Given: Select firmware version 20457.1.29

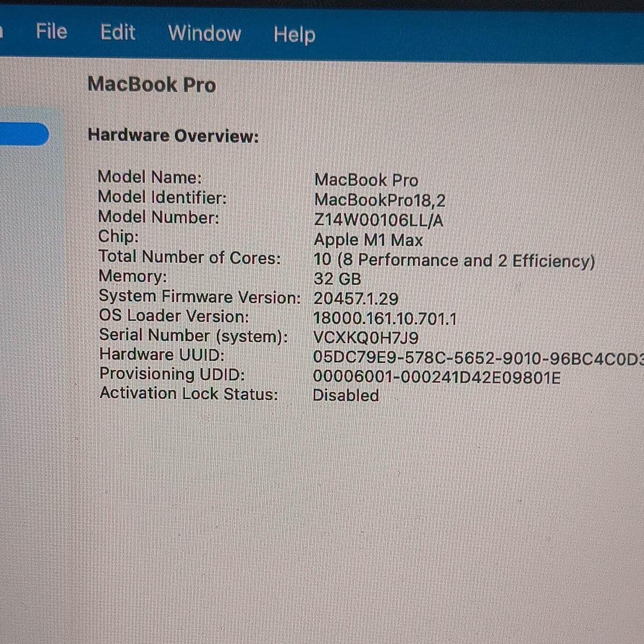Looking at the screenshot, I should point(356,298).
